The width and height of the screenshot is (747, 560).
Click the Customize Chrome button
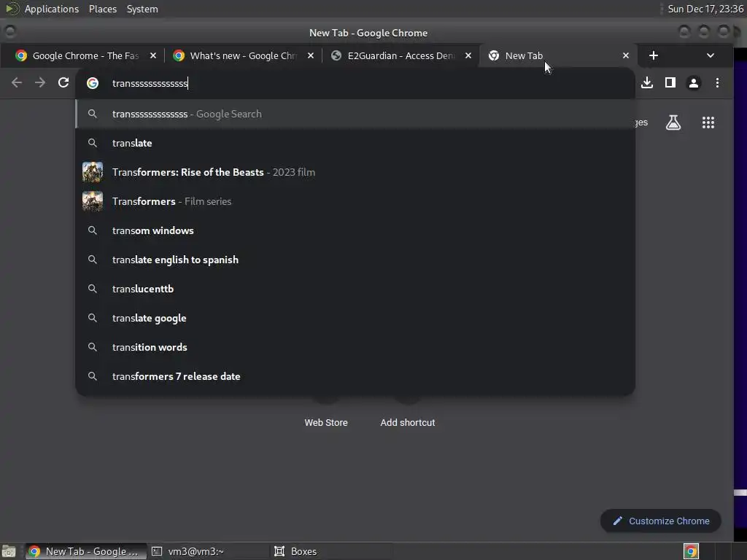(661, 521)
